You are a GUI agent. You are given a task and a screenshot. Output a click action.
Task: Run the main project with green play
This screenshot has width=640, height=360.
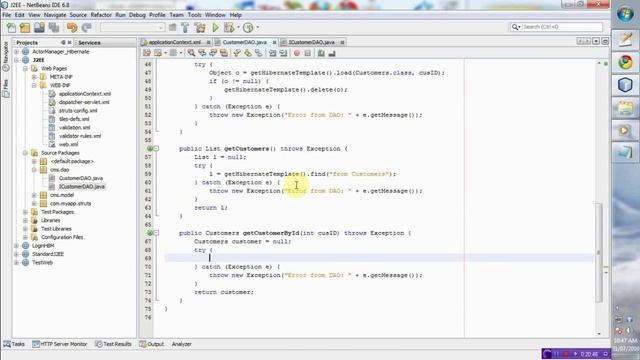click(215, 27)
